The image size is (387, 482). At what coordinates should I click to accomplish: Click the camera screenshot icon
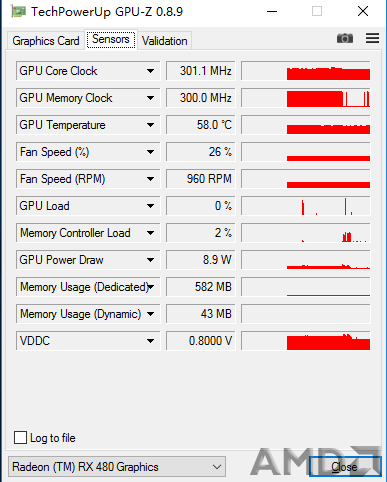[345, 38]
